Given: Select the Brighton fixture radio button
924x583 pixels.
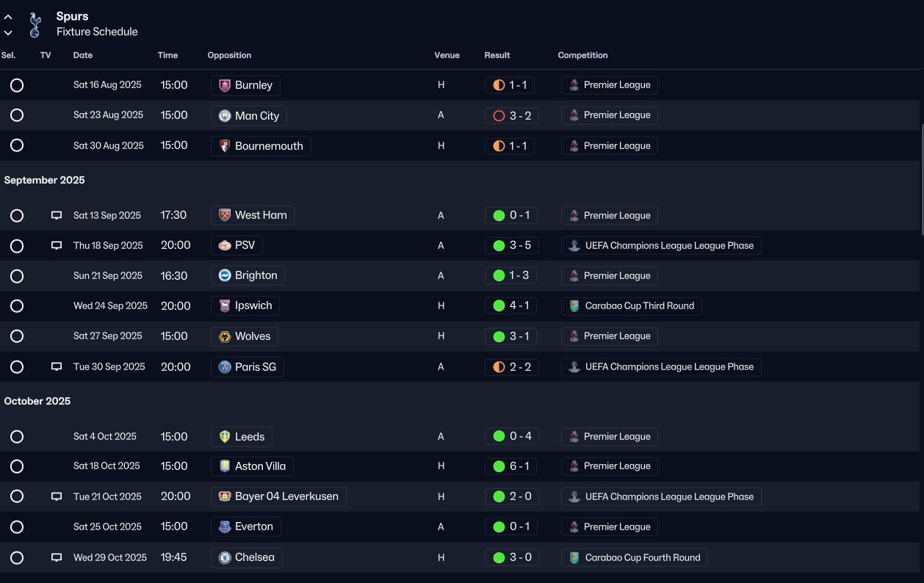Looking at the screenshot, I should pyautogui.click(x=17, y=276).
